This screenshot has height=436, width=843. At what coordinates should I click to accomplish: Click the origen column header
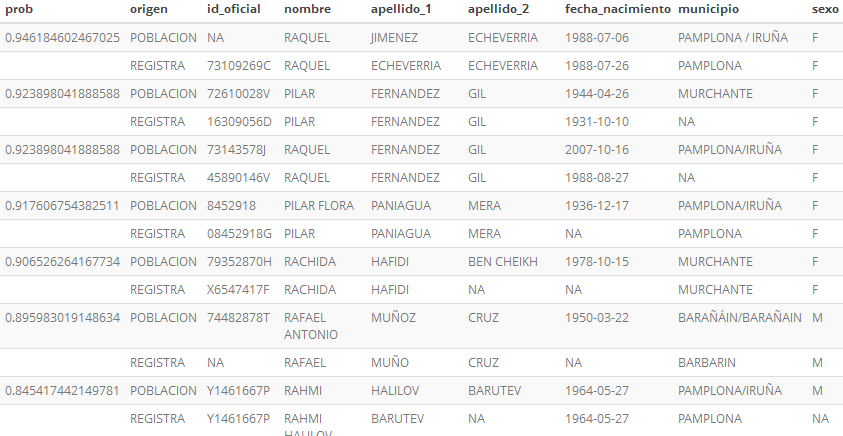pyautogui.click(x=149, y=9)
